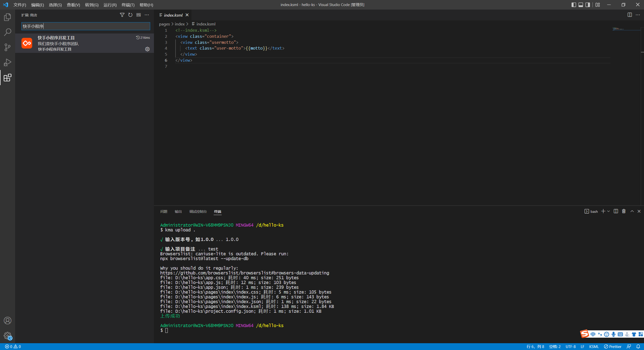Change end of line sequence LF
Viewport: 644px width, 350px height.
coord(583,347)
